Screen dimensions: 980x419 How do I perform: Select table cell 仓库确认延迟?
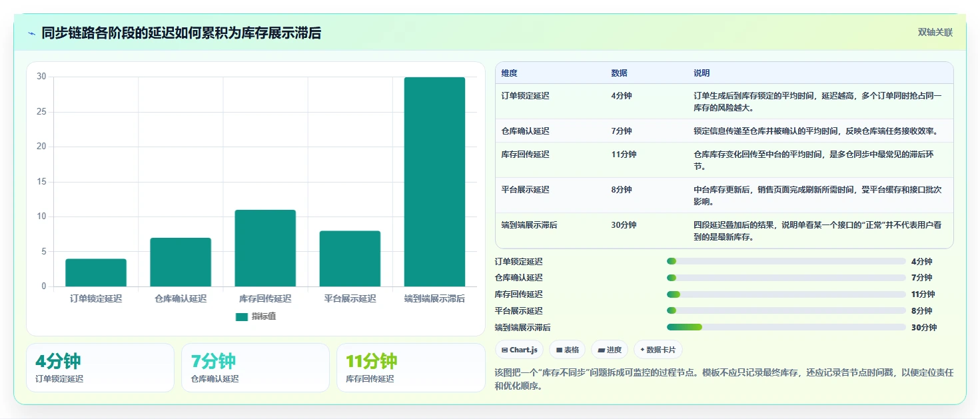point(526,131)
